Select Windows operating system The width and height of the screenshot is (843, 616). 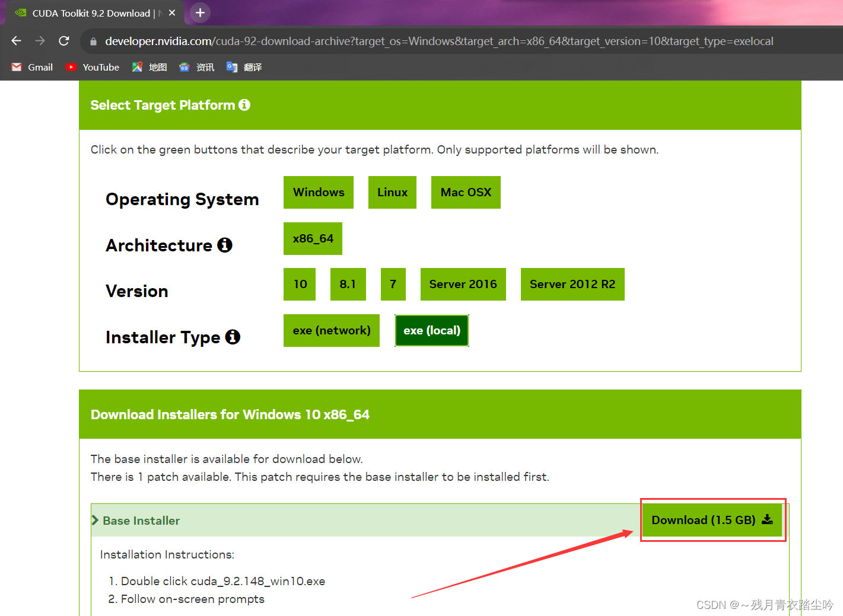coord(319,192)
